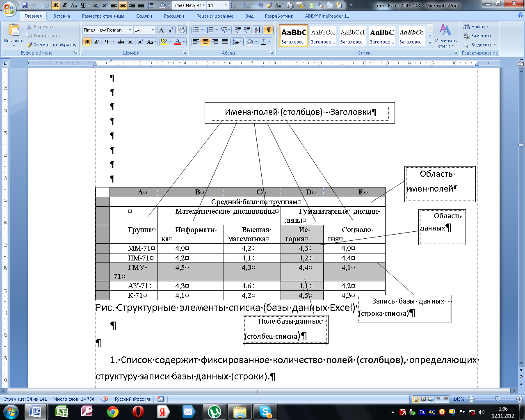
Task: Open the Рецензирование (Review) tab
Action: click(215, 16)
